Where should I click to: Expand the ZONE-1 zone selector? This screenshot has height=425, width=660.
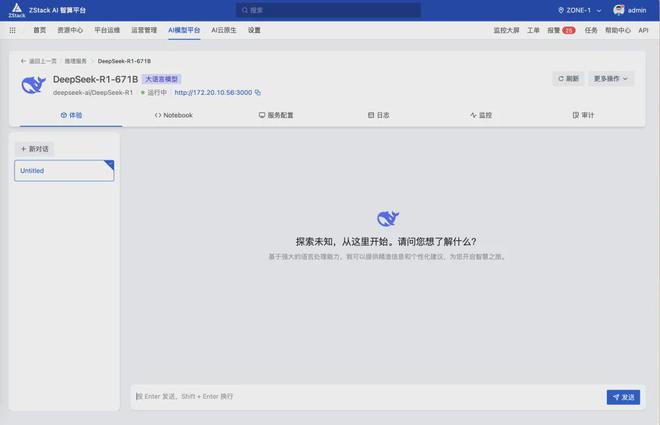(580, 10)
